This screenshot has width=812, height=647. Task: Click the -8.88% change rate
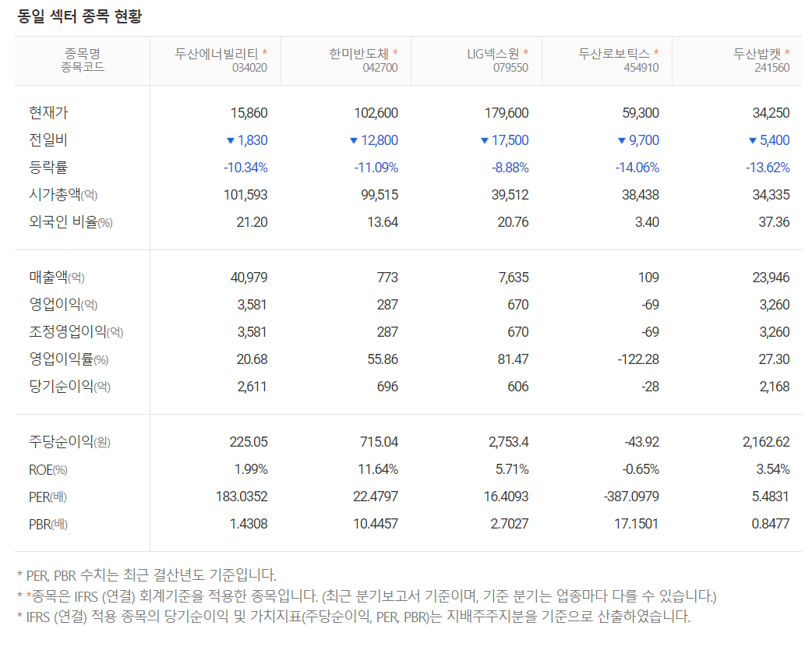coord(510,168)
